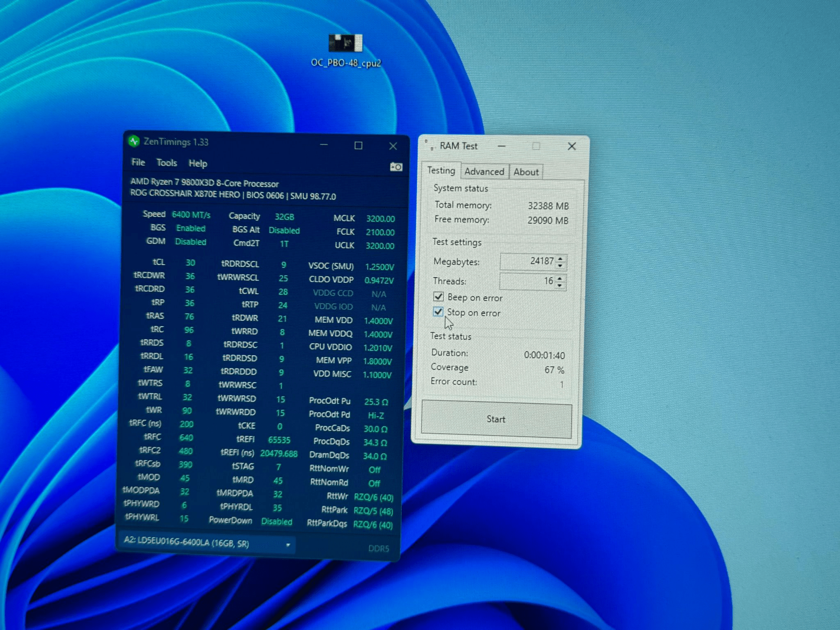Minimize the ZenTimings window
Viewport: 840px width, 630px height.
[324, 145]
